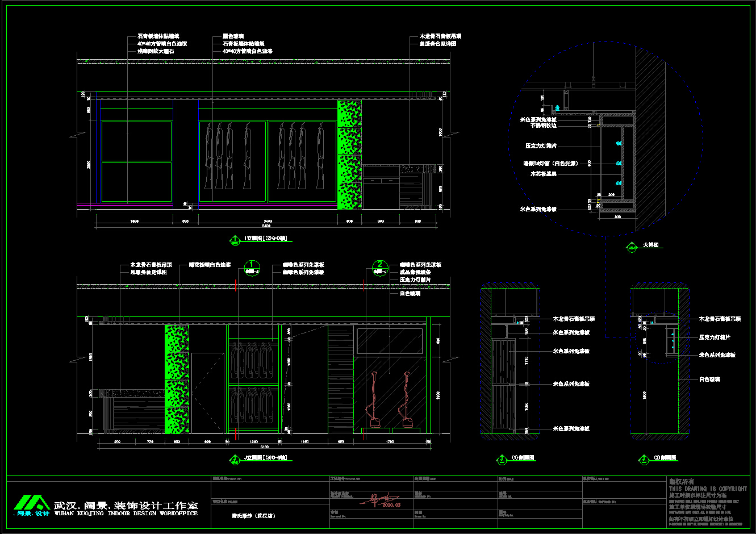This screenshot has width=756, height=534.
Task: Select the 木芯板基层 label in detail view
Action: coord(544,174)
